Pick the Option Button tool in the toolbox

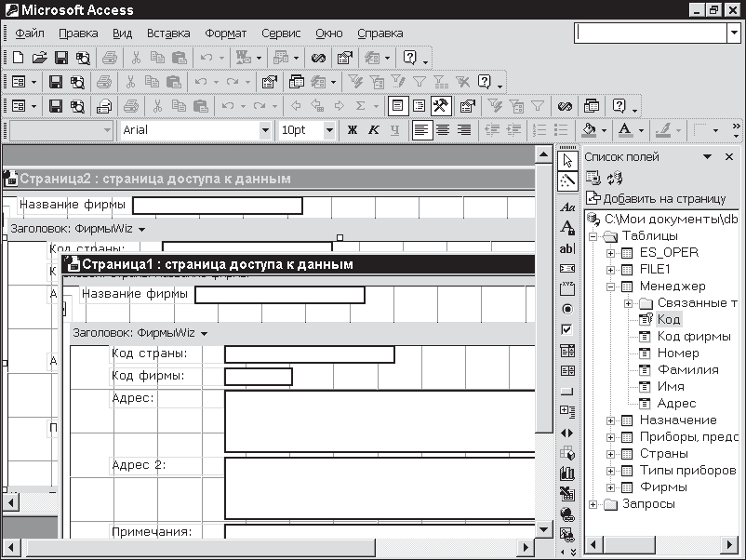(x=566, y=309)
